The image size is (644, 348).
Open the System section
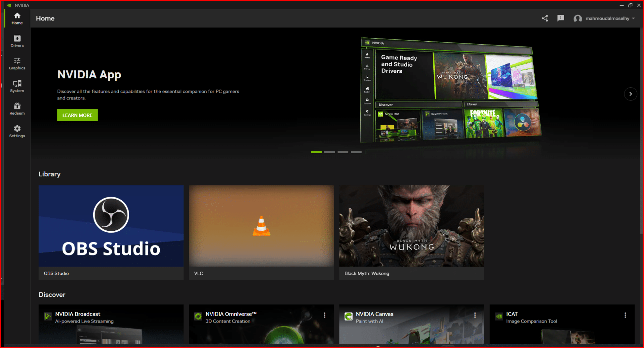tap(17, 86)
